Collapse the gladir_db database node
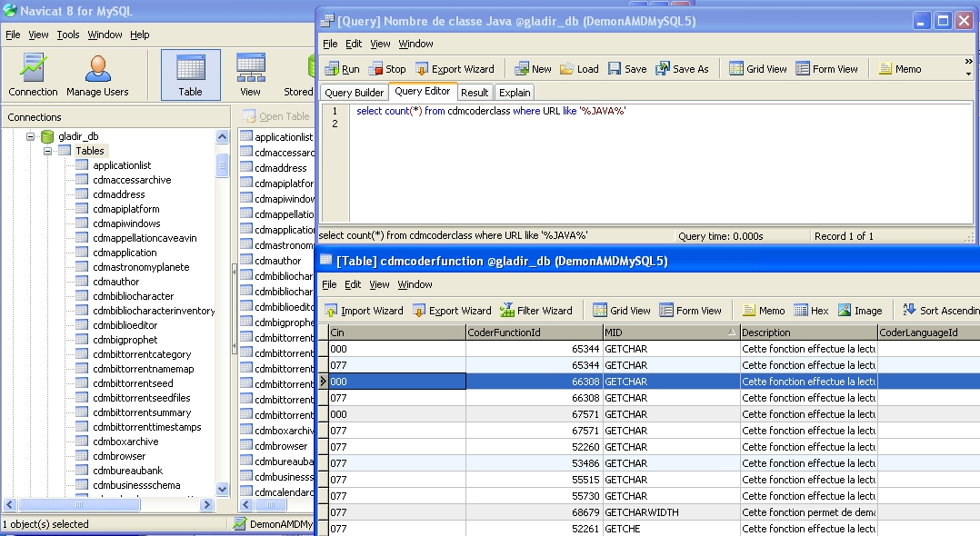Screen dimensions: 980x536 30,136
